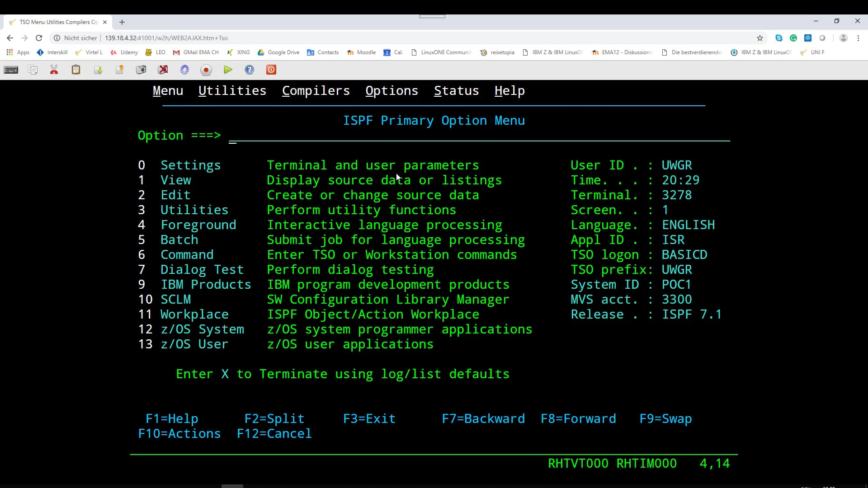868x488 pixels.
Task: Capture the screen with the camera icon
Action: [141, 70]
